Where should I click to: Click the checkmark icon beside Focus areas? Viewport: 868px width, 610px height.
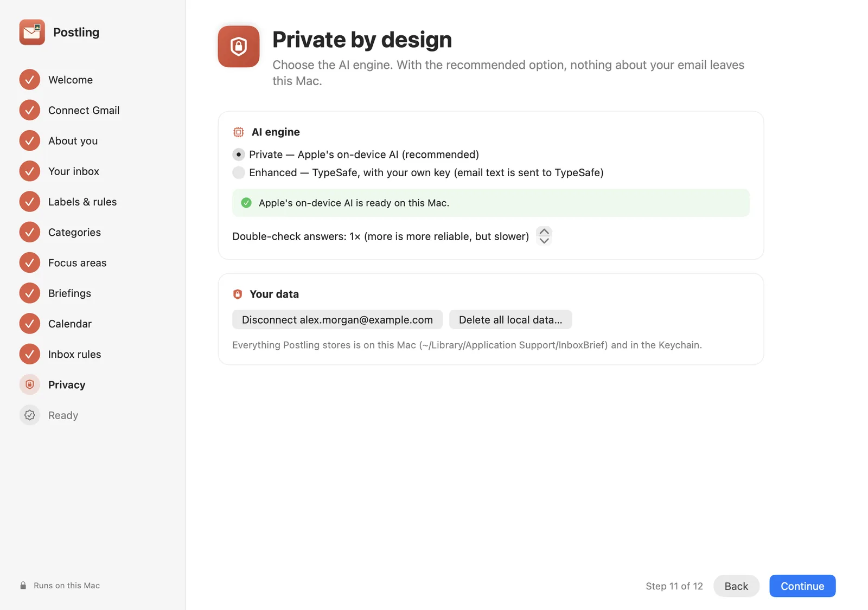click(x=30, y=262)
